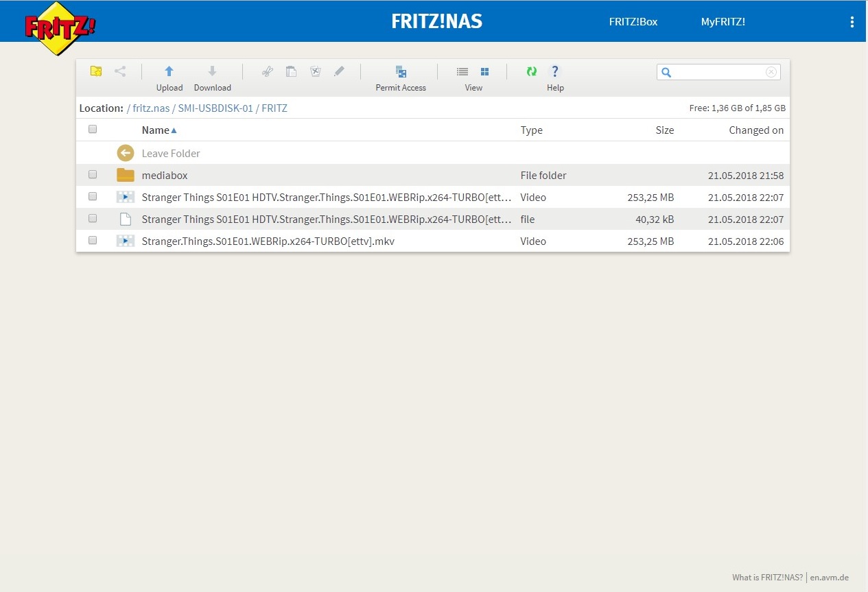868x592 pixels.
Task: Click the greyed-out share icon
Action: click(120, 71)
